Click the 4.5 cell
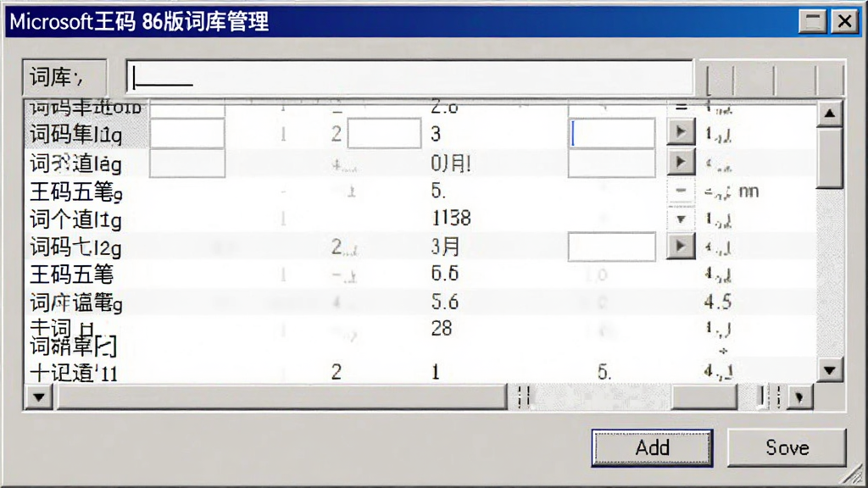The image size is (868, 488). (718, 302)
